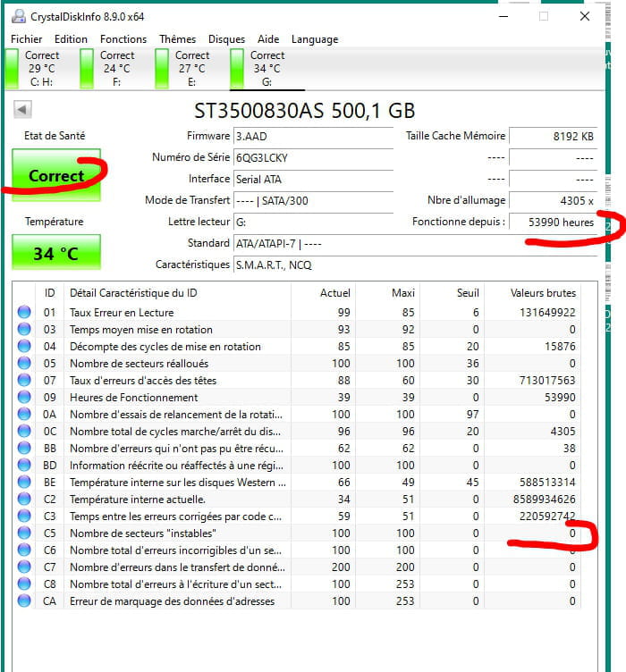Click the blue status orb for ID 05
This screenshot has height=672, width=626.
tap(24, 364)
